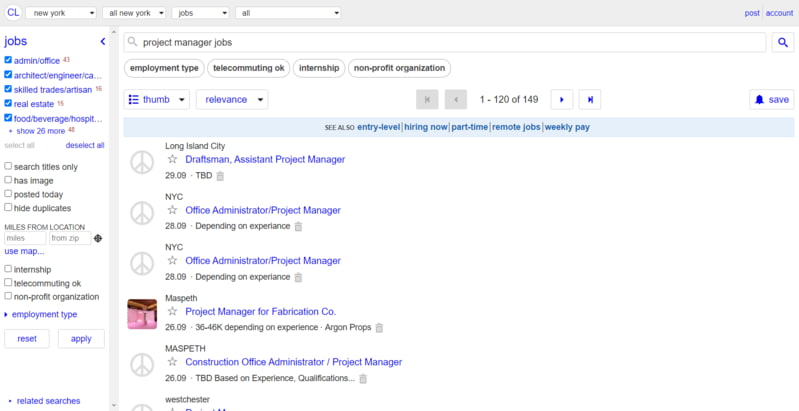Star the first Office Administrator/Project Manager listing

[x=172, y=210]
